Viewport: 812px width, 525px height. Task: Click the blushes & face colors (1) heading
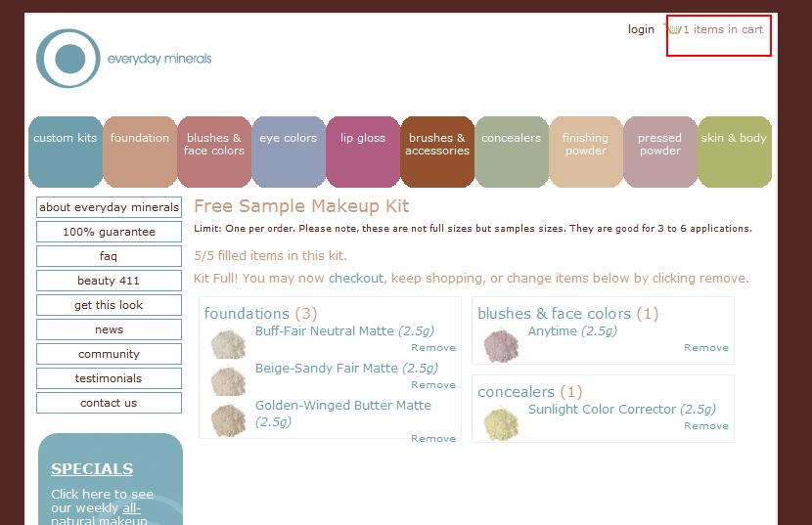coord(567,314)
